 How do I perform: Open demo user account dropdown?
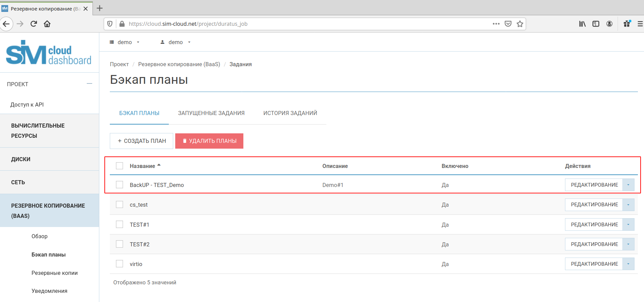176,42
